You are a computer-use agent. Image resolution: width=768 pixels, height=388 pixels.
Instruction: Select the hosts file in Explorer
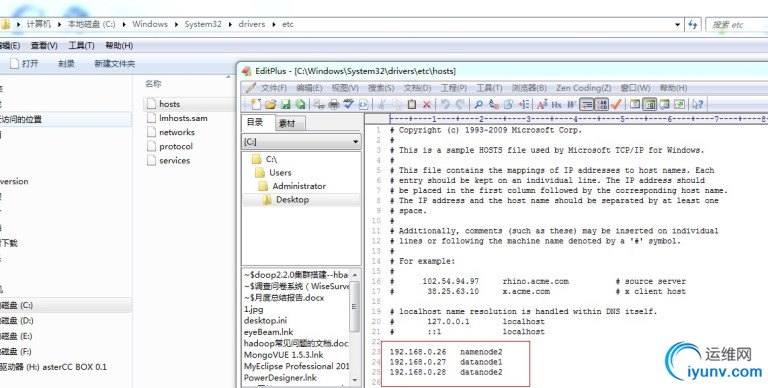169,104
